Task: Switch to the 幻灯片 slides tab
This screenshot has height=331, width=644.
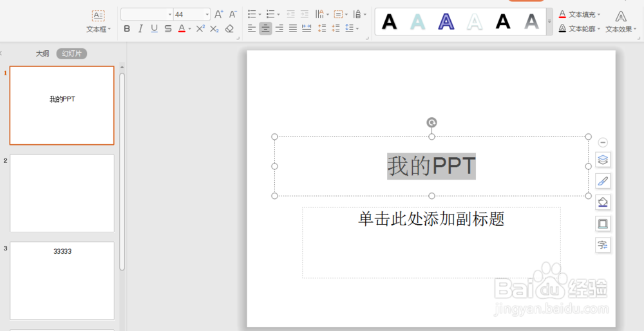Action: click(x=72, y=53)
